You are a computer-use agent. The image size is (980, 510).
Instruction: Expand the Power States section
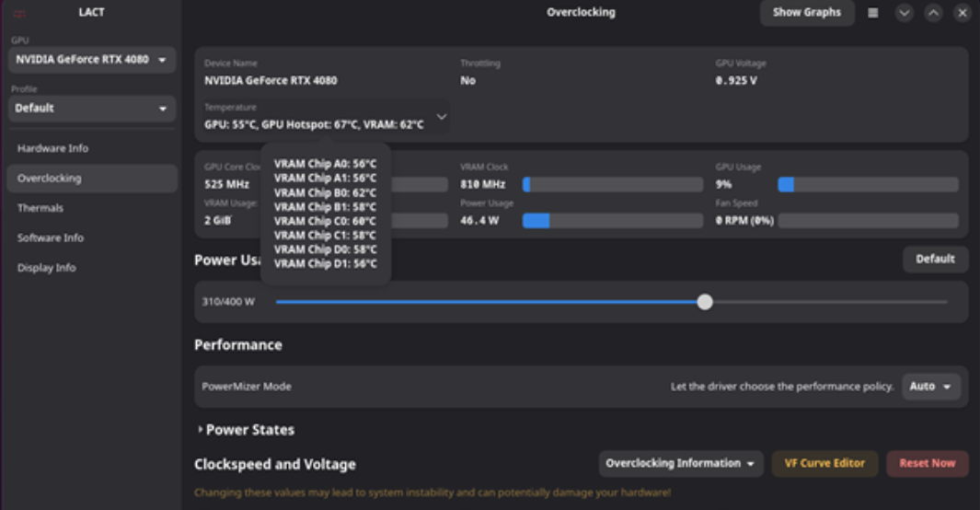(246, 430)
